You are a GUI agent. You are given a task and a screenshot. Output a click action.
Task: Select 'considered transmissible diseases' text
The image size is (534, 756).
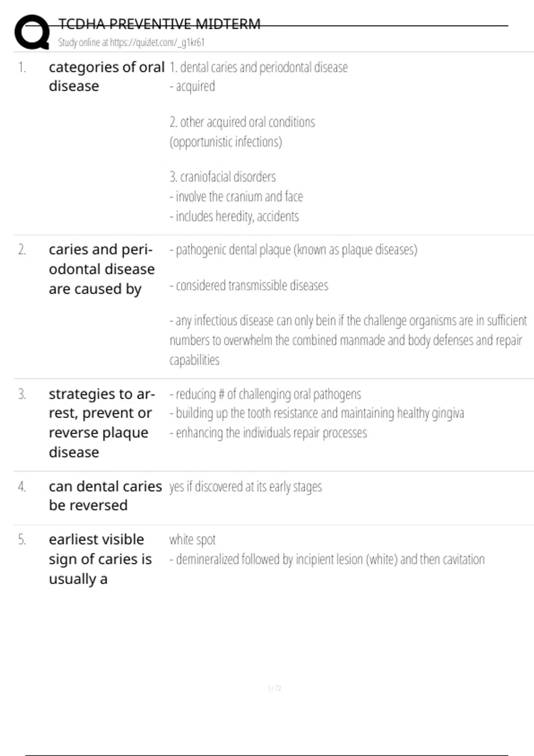249,286
